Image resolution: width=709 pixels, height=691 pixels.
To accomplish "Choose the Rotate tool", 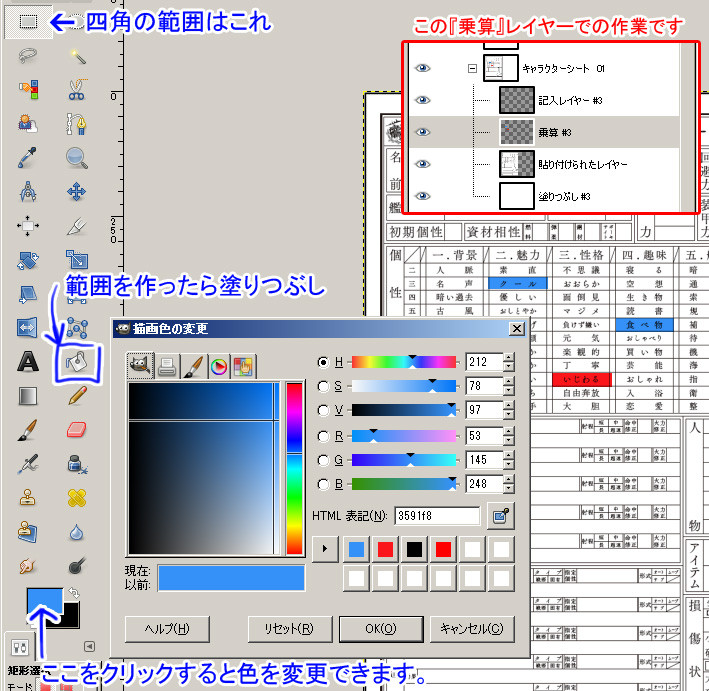I will (28, 260).
